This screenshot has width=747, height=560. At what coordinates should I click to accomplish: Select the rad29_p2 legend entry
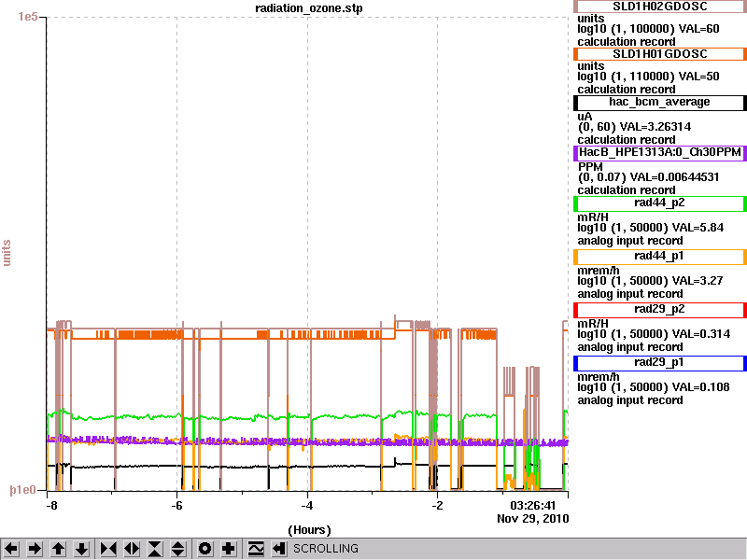(660, 310)
